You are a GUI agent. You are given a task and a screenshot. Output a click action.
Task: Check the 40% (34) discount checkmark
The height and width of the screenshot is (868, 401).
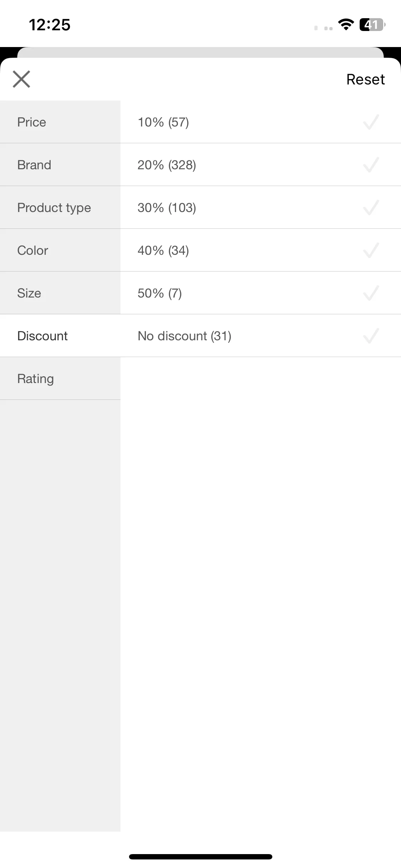pos(371,250)
